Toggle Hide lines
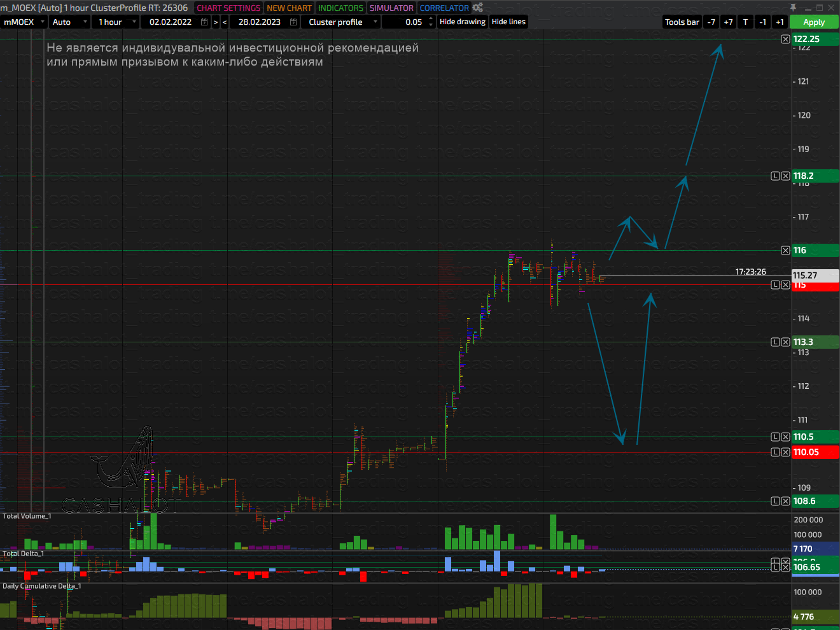The height and width of the screenshot is (630, 840). [508, 22]
